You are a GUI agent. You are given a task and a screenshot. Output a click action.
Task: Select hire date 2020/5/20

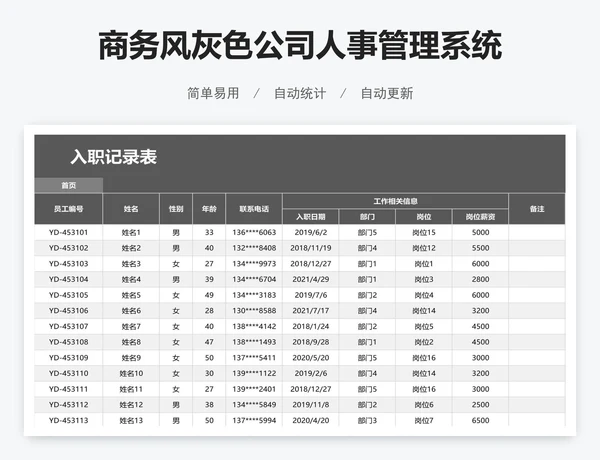pyautogui.click(x=311, y=358)
